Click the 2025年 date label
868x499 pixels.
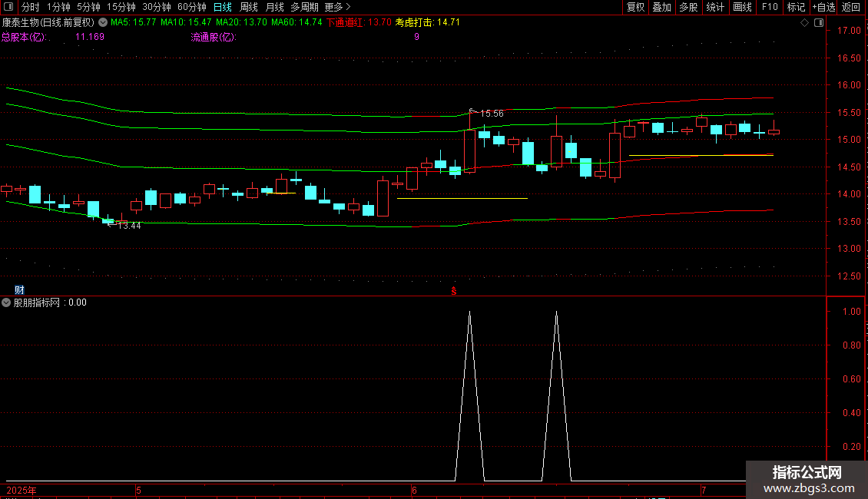(x=21, y=491)
